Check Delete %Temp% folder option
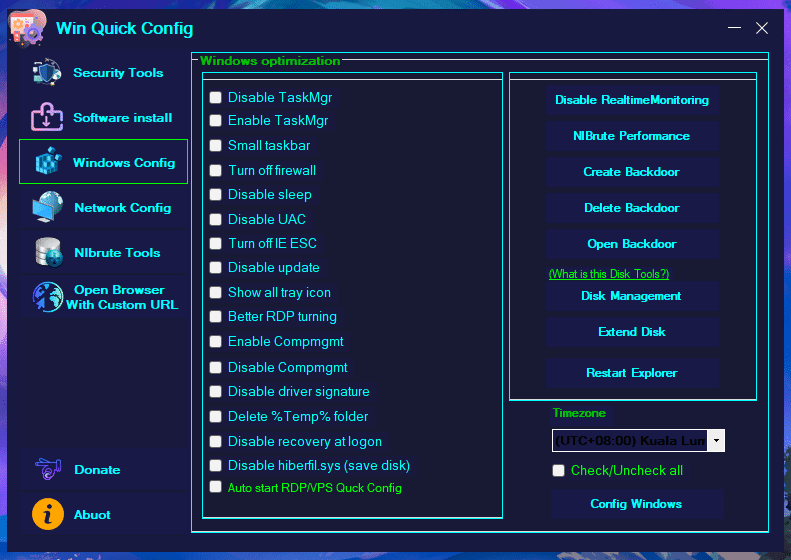This screenshot has height=560, width=791. point(215,416)
